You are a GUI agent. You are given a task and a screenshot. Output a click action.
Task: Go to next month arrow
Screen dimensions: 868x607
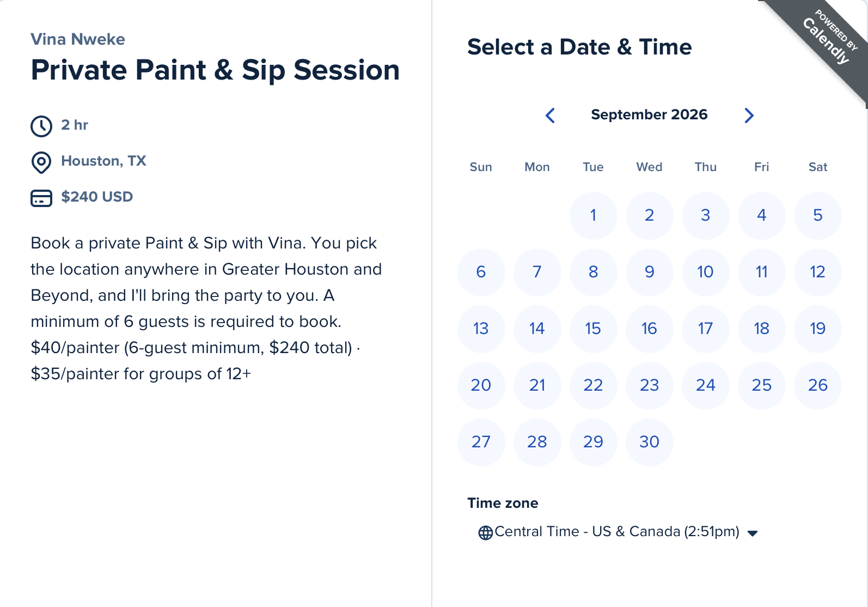tap(749, 115)
